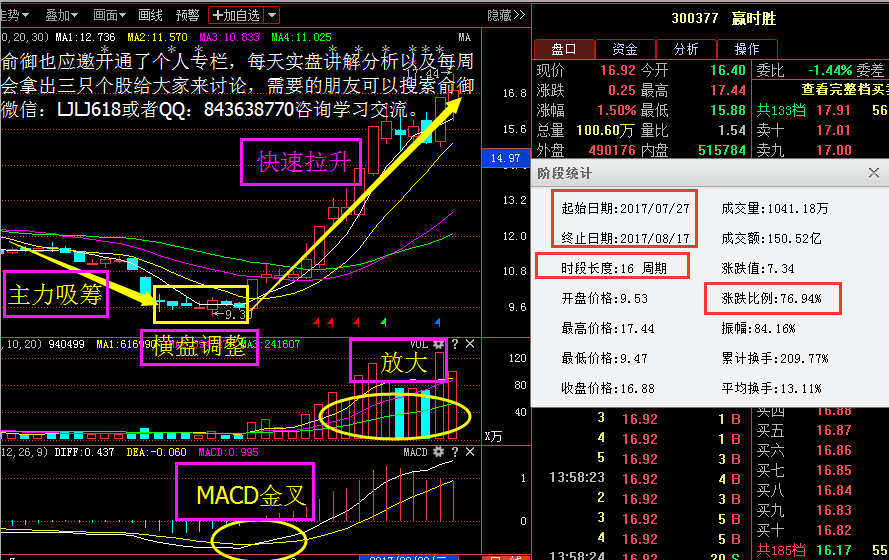This screenshot has width=889, height=560.
Task: Click the 加自选 add-to-watchlist button
Action: pos(236,15)
